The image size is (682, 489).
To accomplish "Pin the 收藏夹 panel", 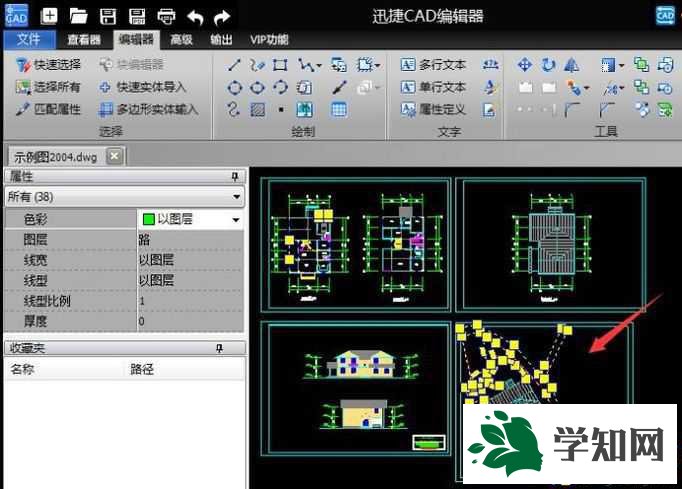I will [220, 348].
